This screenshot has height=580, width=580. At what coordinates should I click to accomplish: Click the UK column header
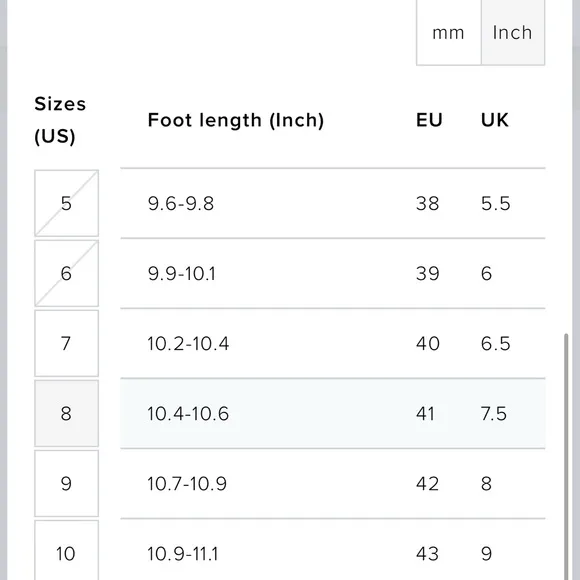coord(495,120)
